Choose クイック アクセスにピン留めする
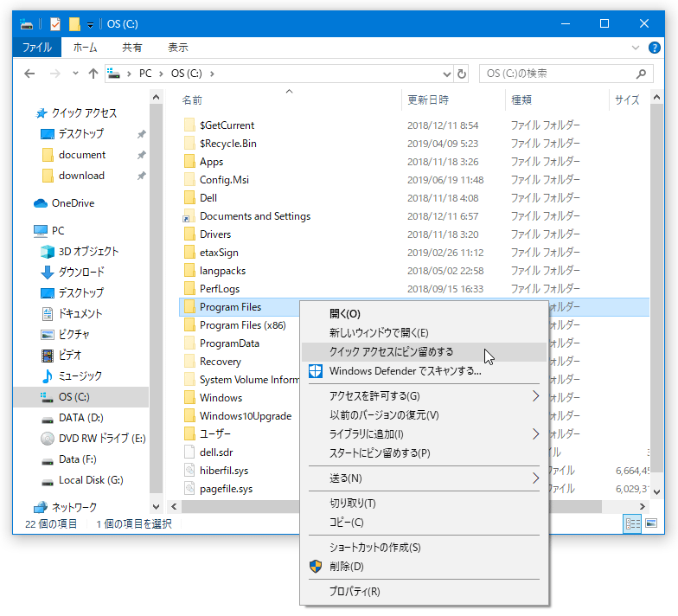Image resolution: width=678 pixels, height=616 pixels. click(424, 352)
